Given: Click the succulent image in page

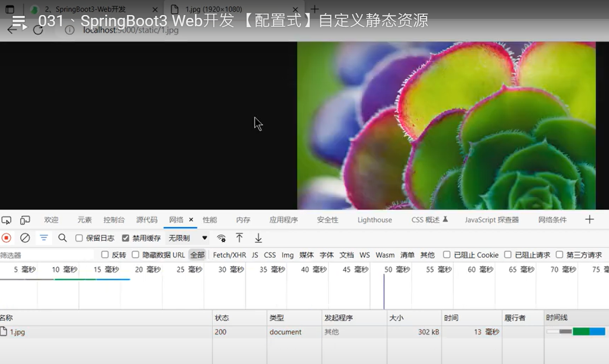Looking at the screenshot, I should pyautogui.click(x=447, y=126).
